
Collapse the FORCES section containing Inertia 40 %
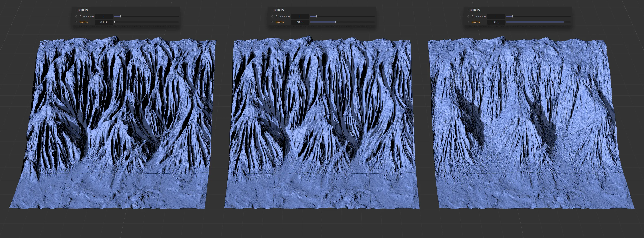pos(272,10)
